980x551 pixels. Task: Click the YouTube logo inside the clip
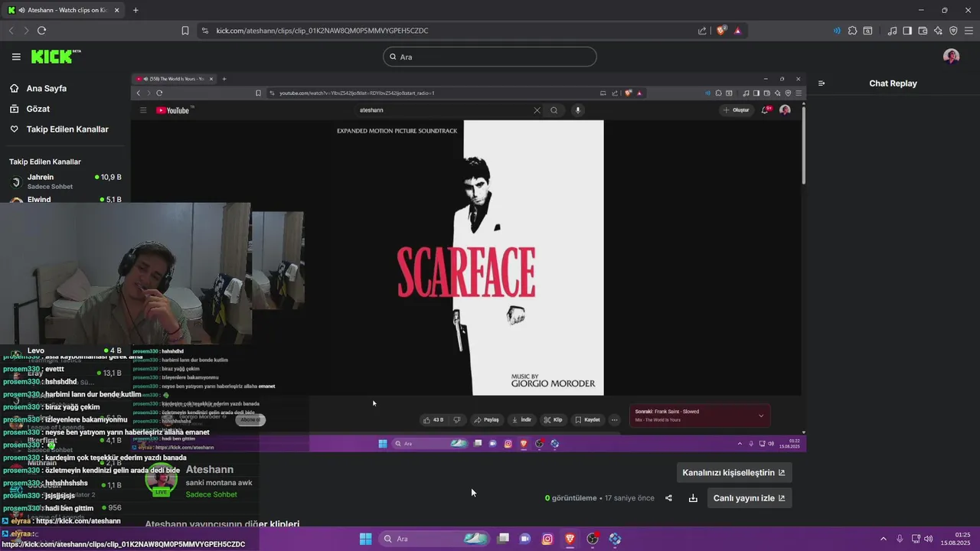[173, 110]
